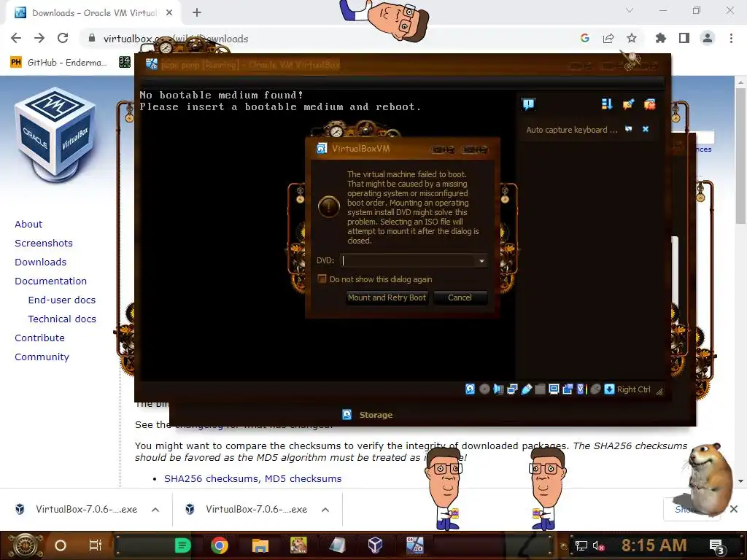Open the GitHub - Enderma... bookmark
The image size is (747, 560).
(58, 63)
